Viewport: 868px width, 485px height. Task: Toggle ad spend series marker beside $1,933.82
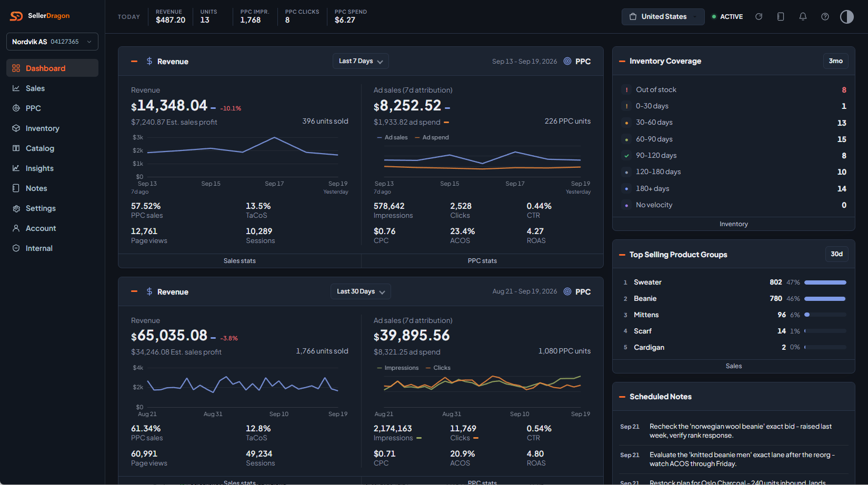pyautogui.click(x=446, y=122)
